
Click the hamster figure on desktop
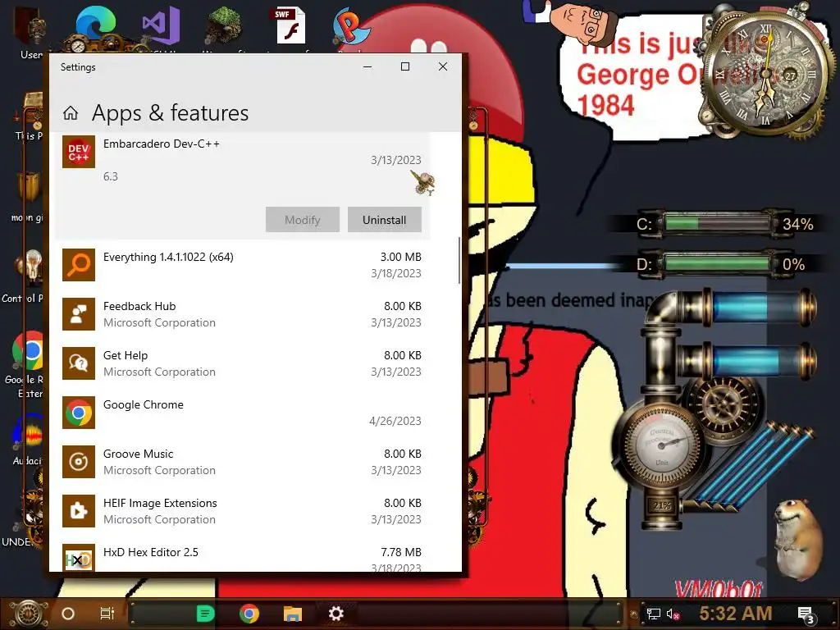point(797,538)
